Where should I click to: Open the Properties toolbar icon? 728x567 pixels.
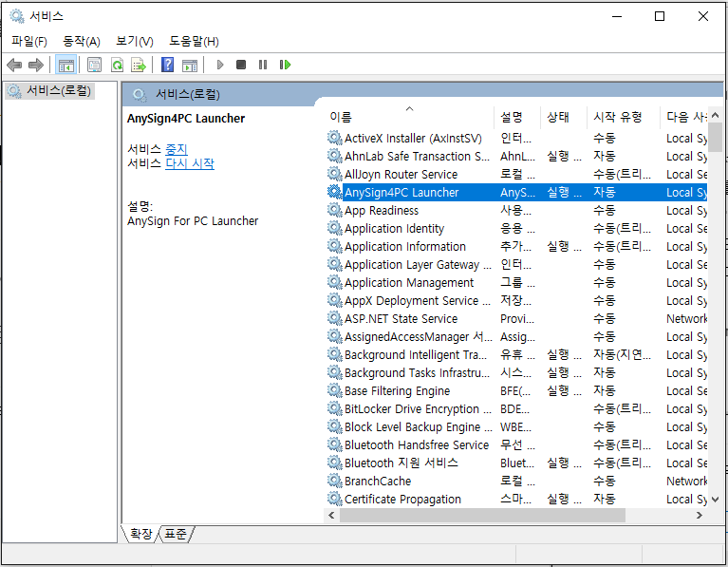pyautogui.click(x=94, y=66)
